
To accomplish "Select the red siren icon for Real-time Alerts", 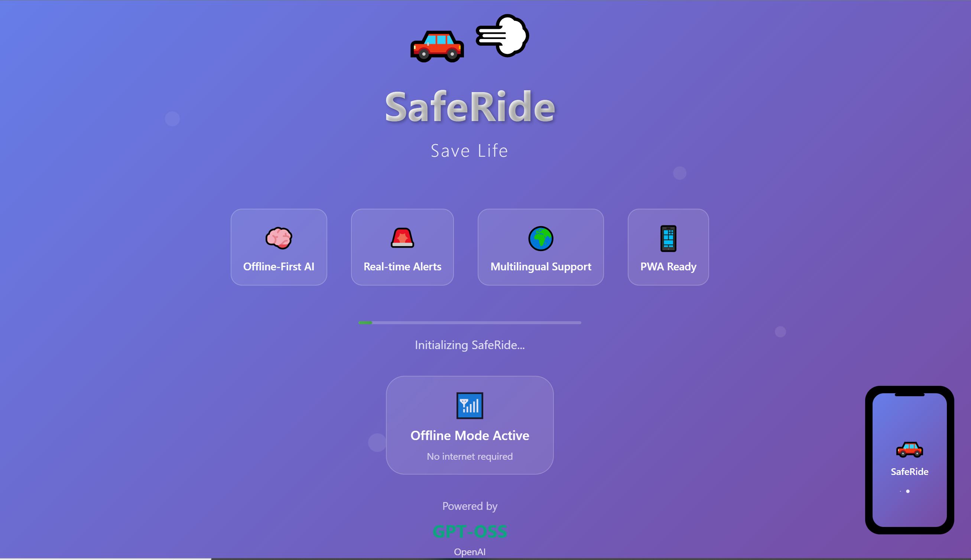I will pyautogui.click(x=402, y=238).
